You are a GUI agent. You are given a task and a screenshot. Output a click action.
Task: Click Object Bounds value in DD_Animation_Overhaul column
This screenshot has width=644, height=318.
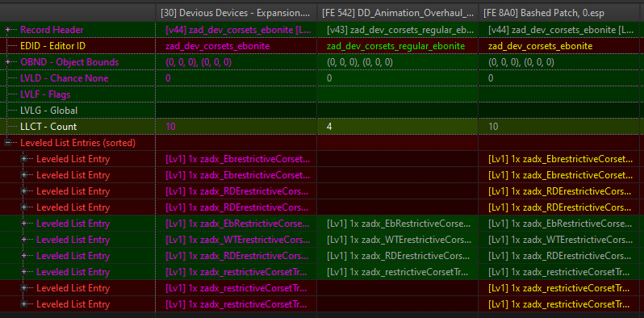point(360,62)
